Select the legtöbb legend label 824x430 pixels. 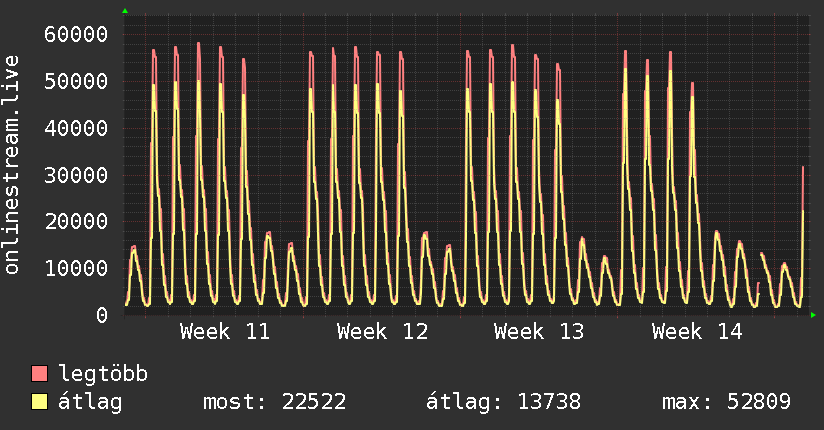point(103,374)
